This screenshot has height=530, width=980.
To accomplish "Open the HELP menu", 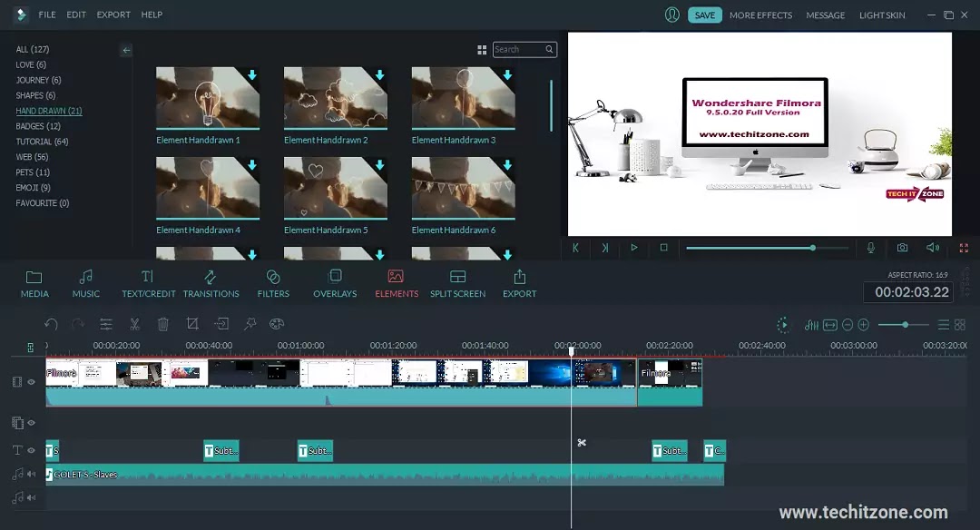I will click(152, 15).
